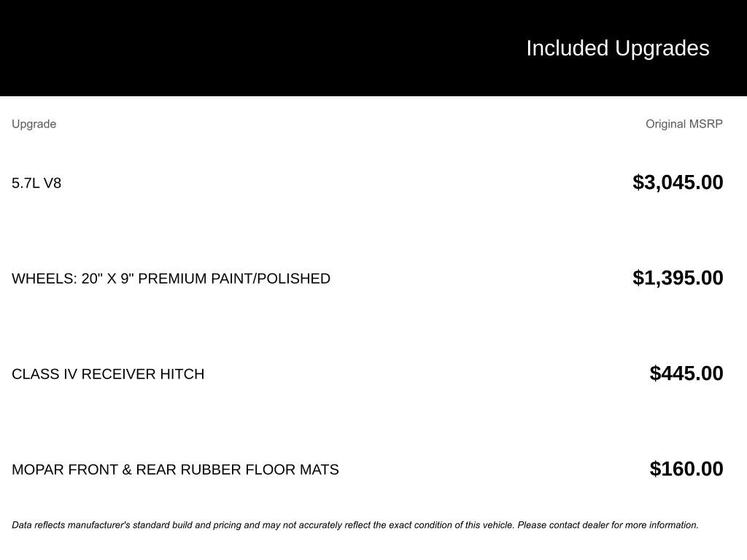Click the 5.7L V8 upgrade name
Viewport: 747px width, 560px height.
[36, 183]
